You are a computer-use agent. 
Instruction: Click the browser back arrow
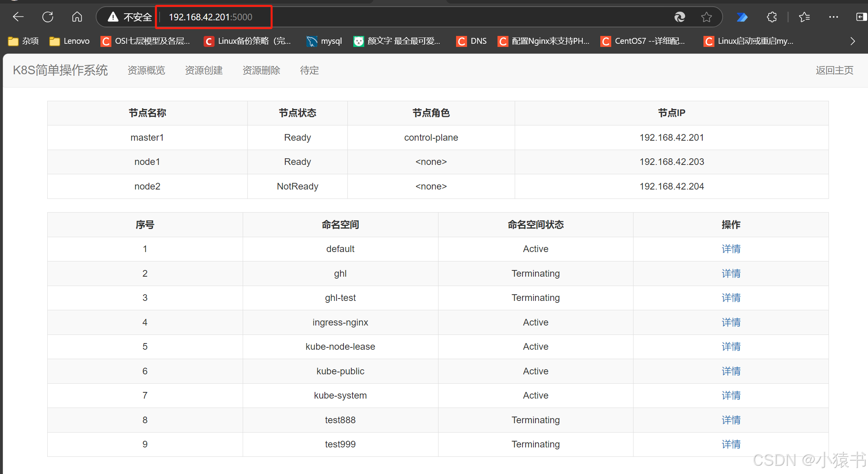18,17
